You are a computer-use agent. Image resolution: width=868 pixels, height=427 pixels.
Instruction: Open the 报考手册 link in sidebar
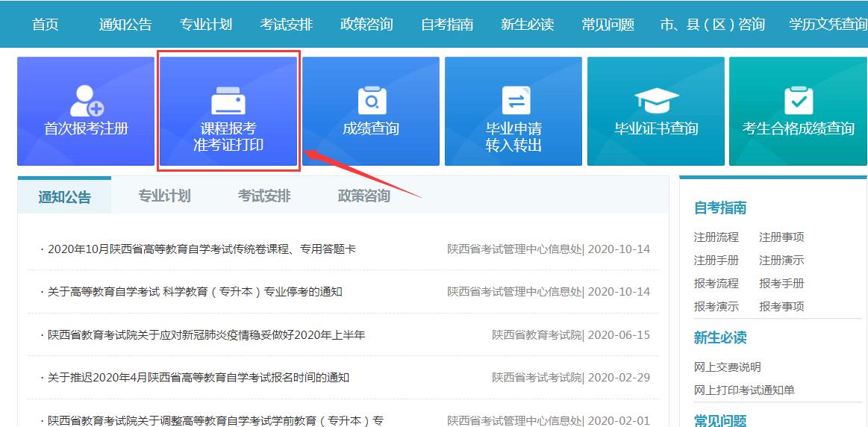coord(781,284)
